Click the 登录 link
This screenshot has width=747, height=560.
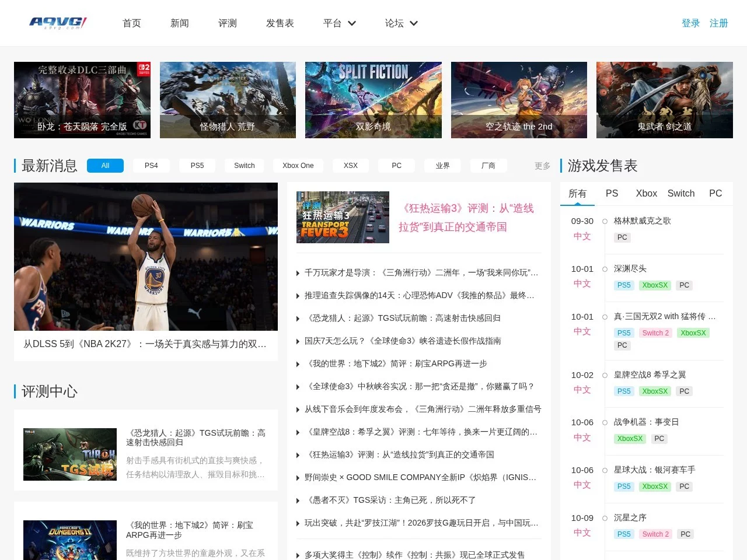pos(691,23)
